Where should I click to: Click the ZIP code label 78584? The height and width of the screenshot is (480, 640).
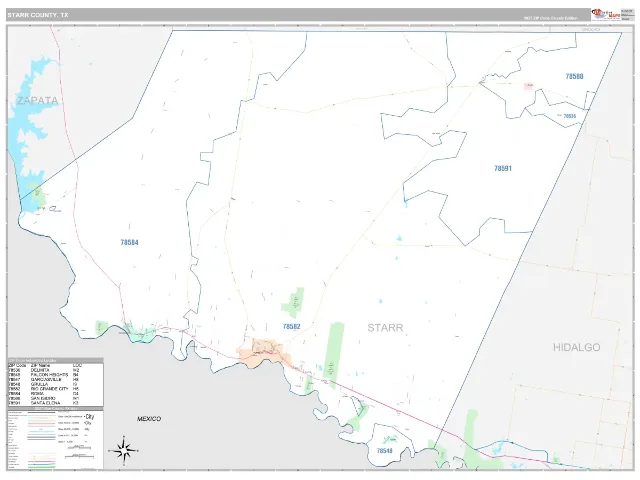129,242
